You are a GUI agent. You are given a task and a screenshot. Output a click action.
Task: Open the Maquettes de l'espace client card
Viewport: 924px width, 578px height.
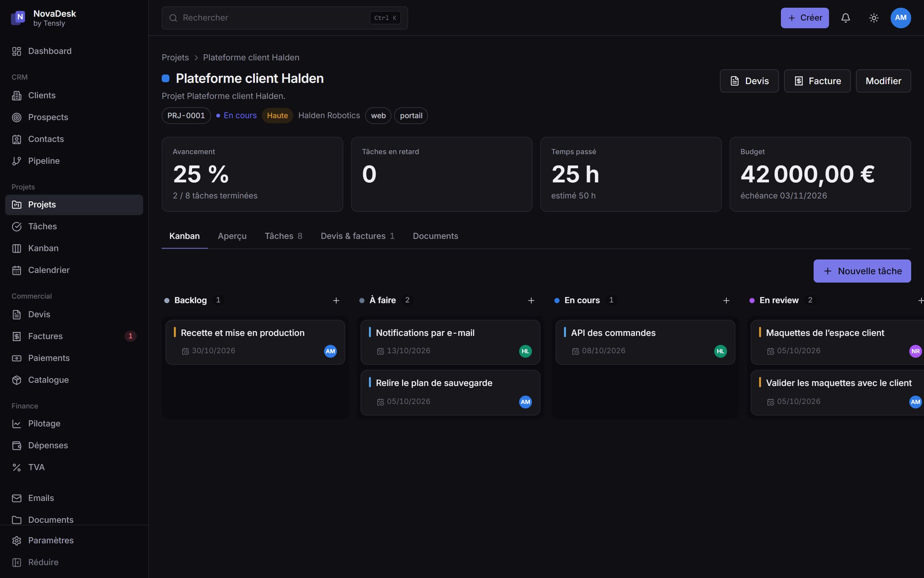point(837,342)
